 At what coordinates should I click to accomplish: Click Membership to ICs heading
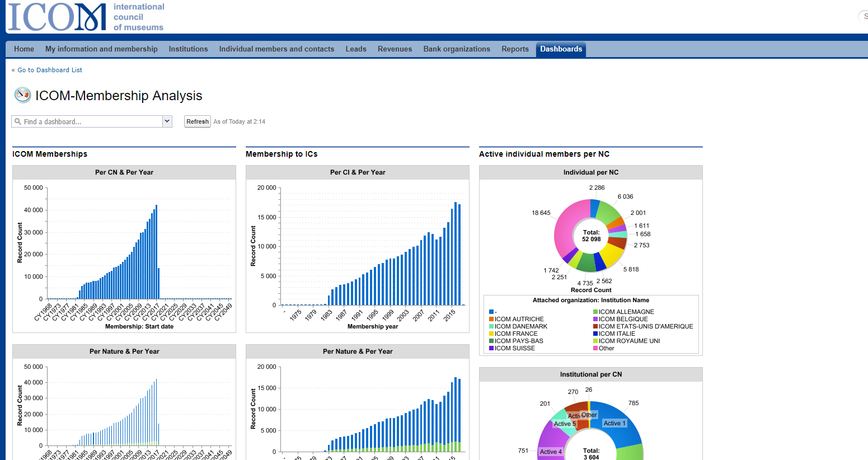click(281, 154)
